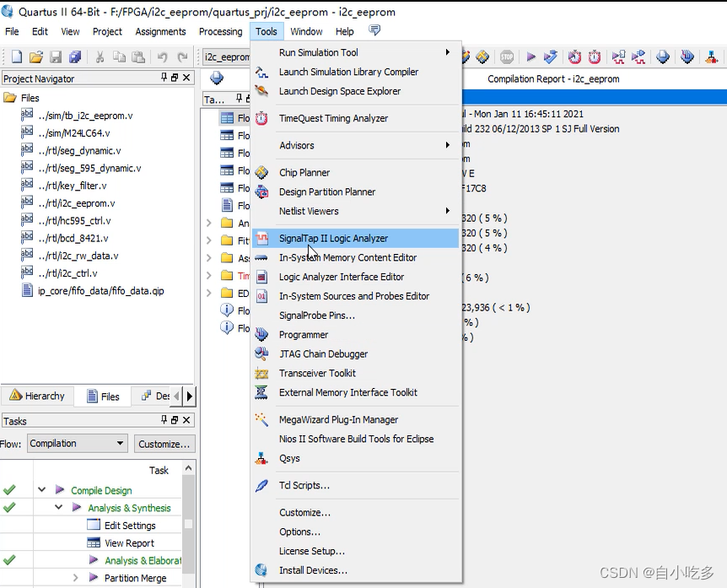Select External Memory Interface Toolkit
The width and height of the screenshot is (727, 588).
356,393
